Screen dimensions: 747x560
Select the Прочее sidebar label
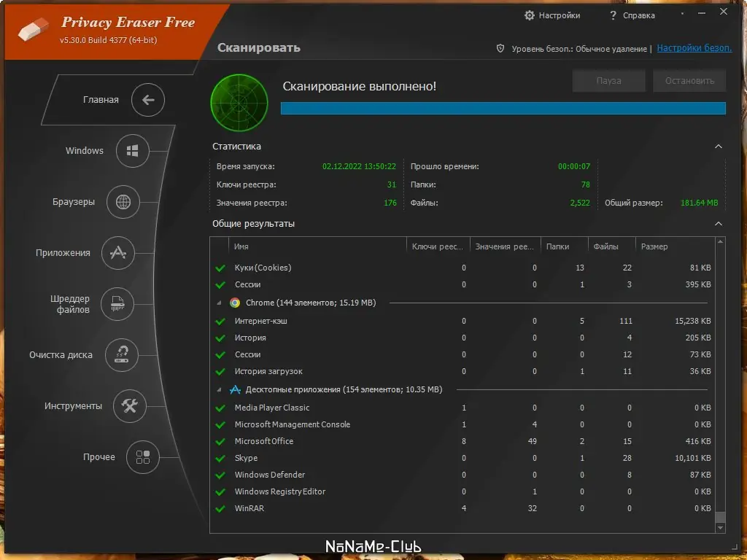coord(99,456)
